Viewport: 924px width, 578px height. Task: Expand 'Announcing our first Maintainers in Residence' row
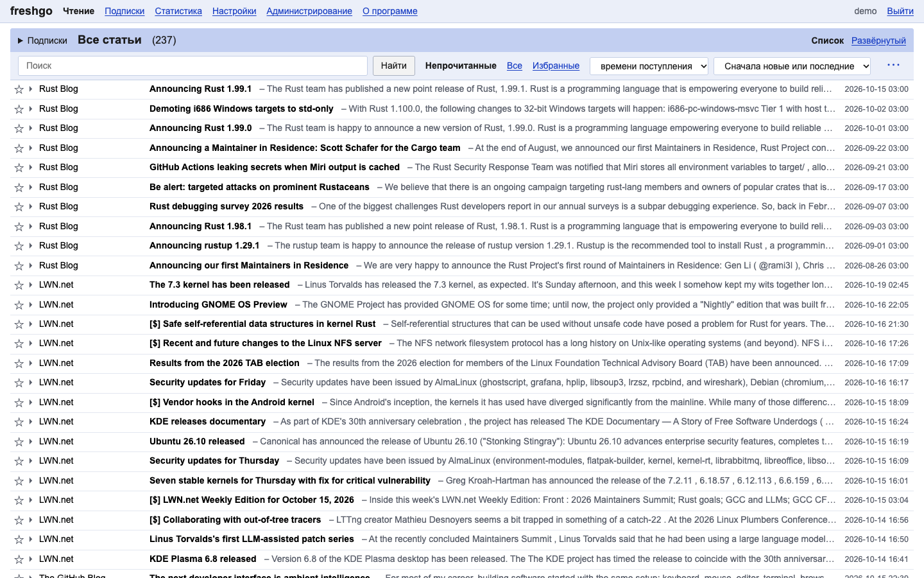point(31,265)
